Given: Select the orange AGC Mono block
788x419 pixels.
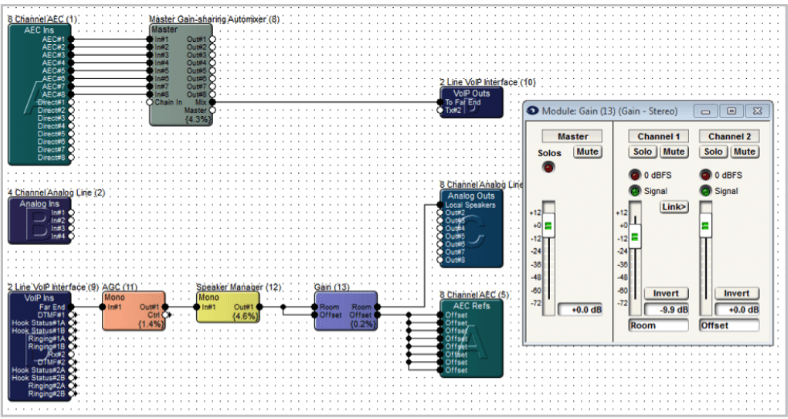Looking at the screenshot, I should tap(134, 310).
